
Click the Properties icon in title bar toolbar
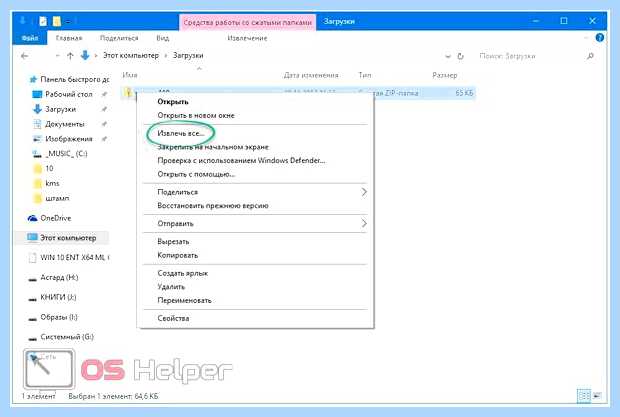pyautogui.click(x=43, y=21)
